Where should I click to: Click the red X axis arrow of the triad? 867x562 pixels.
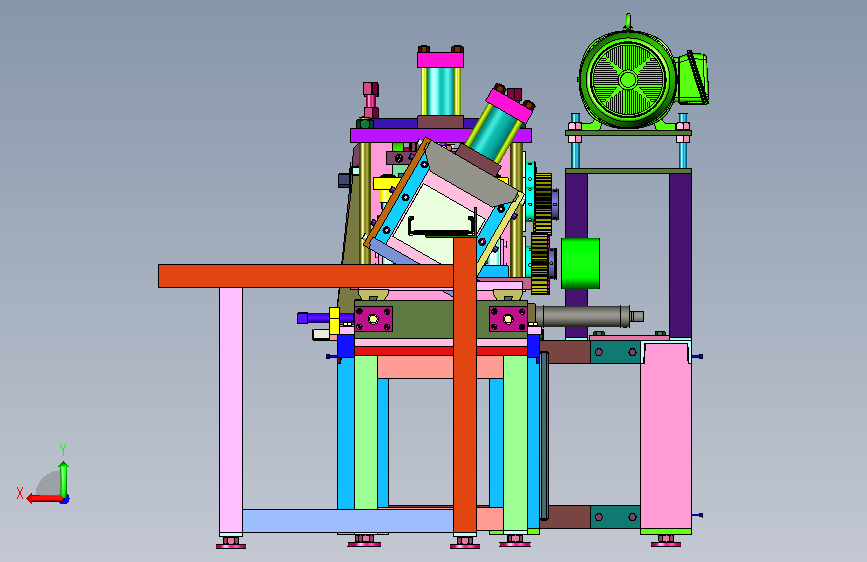coord(44,499)
